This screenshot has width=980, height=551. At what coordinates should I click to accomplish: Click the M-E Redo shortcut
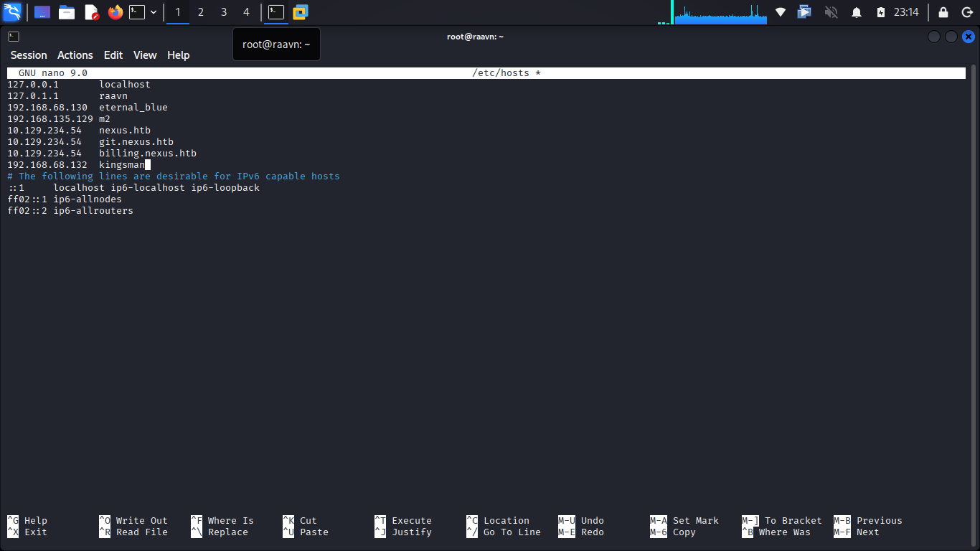point(581,532)
